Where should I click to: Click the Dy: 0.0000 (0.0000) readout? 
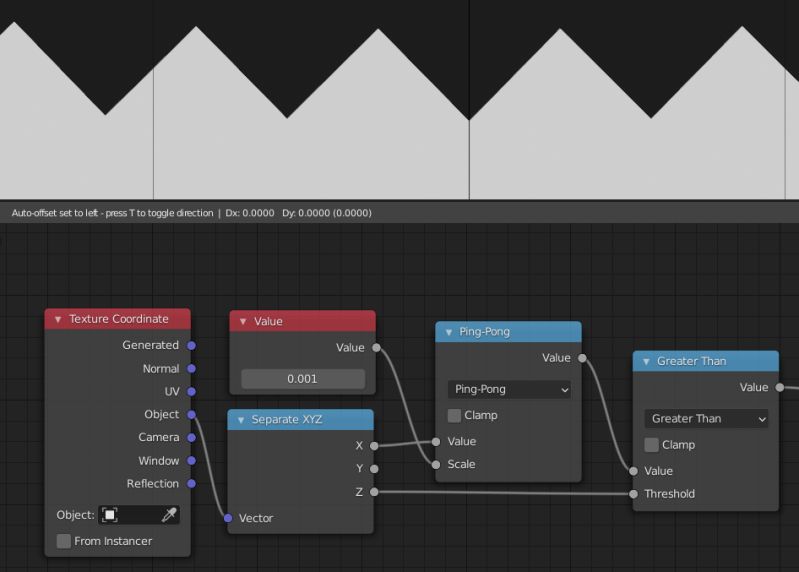coord(327,213)
